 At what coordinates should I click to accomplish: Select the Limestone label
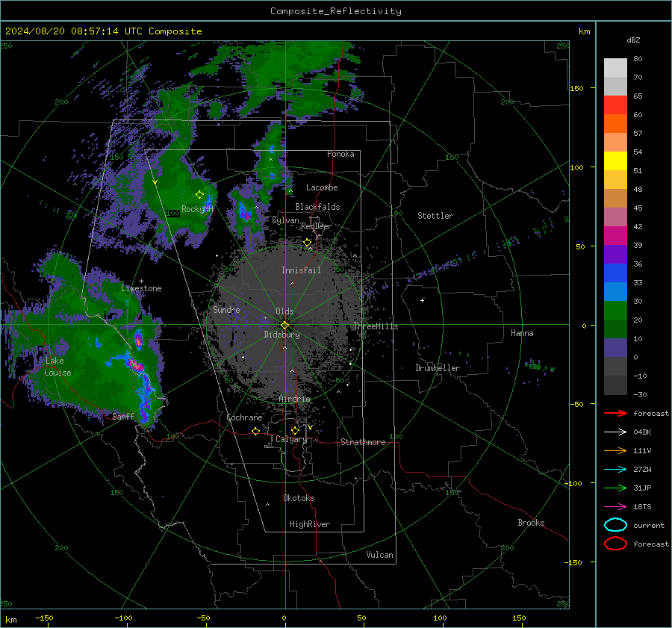141,288
